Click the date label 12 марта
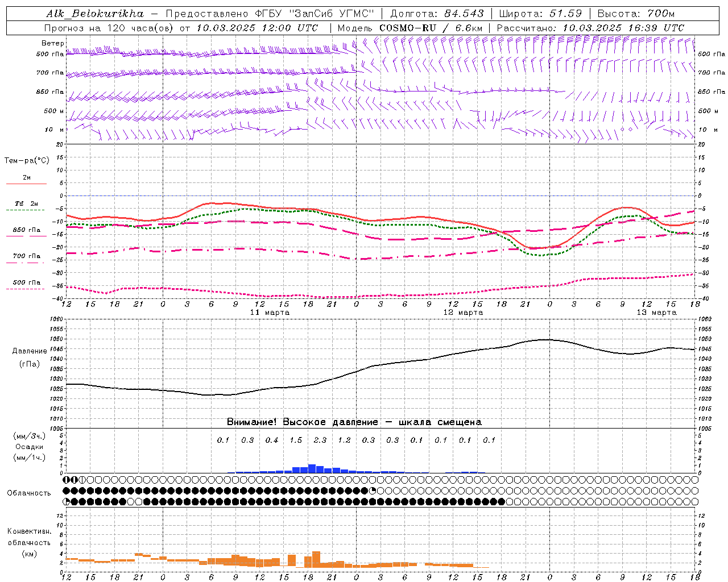The image size is (728, 582). pos(463,313)
